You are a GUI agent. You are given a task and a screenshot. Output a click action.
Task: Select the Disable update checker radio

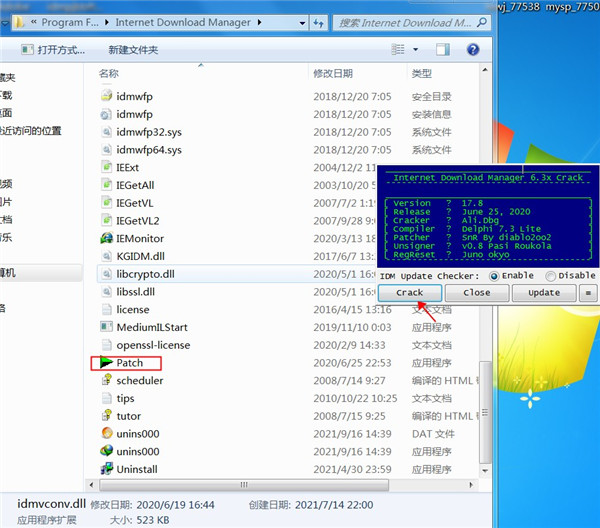[550, 276]
